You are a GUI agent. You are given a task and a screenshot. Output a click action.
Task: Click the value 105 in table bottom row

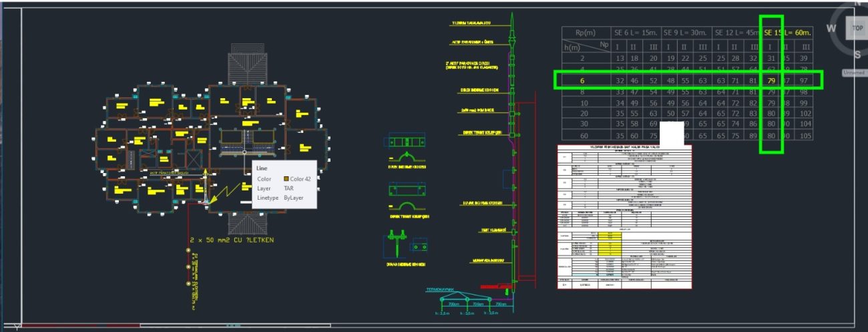[806, 136]
